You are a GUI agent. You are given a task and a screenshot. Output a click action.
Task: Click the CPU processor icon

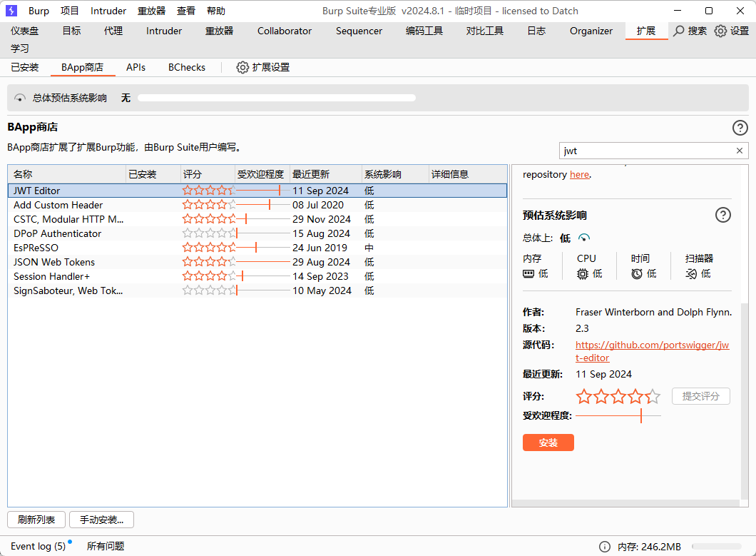coord(583,274)
